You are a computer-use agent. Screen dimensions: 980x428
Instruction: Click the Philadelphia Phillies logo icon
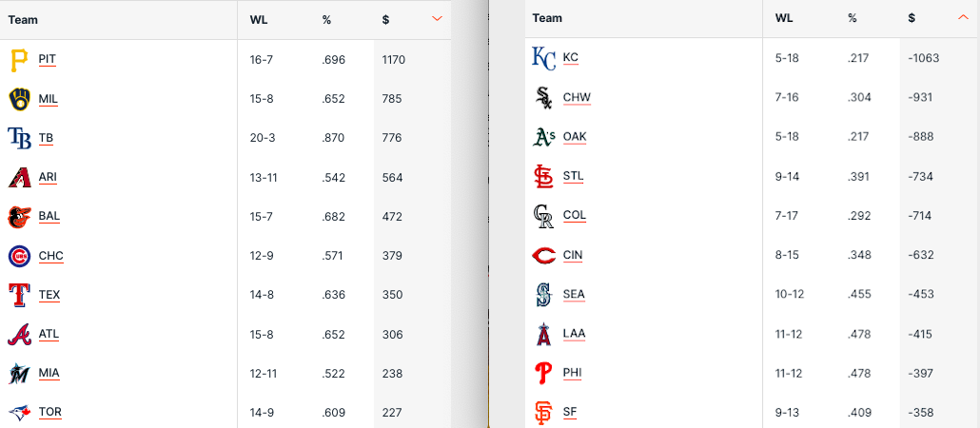click(542, 373)
